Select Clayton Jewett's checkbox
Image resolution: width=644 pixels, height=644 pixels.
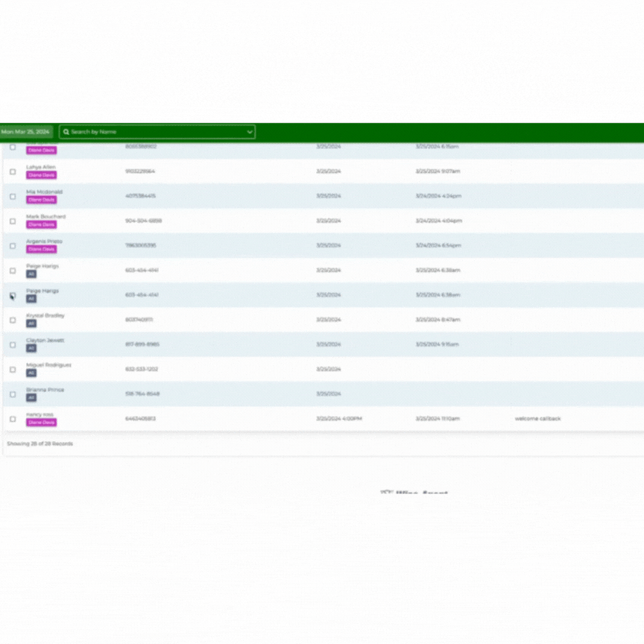pyautogui.click(x=12, y=344)
